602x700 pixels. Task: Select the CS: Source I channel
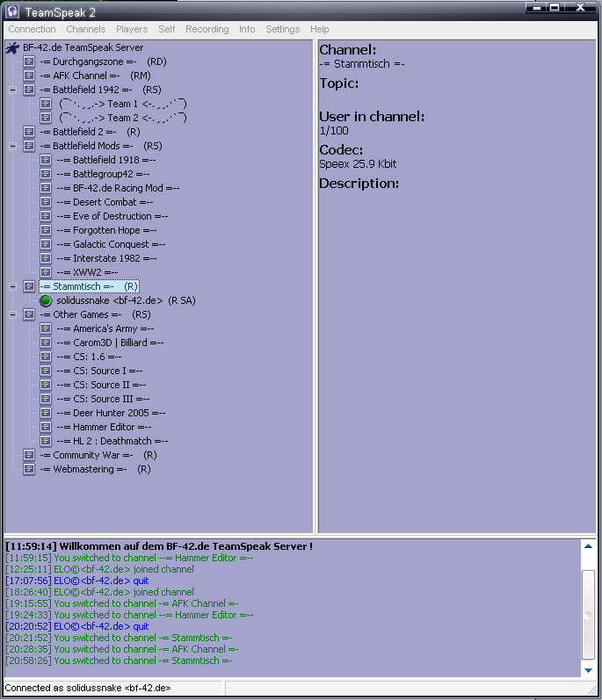(99, 371)
